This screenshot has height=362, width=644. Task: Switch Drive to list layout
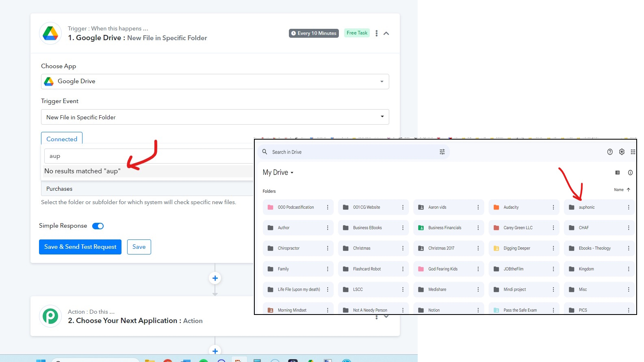coord(618,172)
